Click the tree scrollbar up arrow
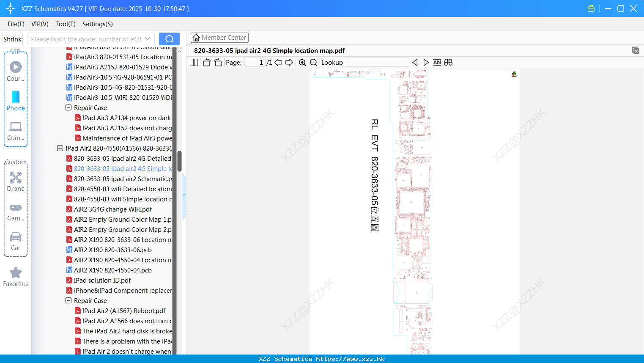This screenshot has width=644, height=363. click(x=179, y=51)
